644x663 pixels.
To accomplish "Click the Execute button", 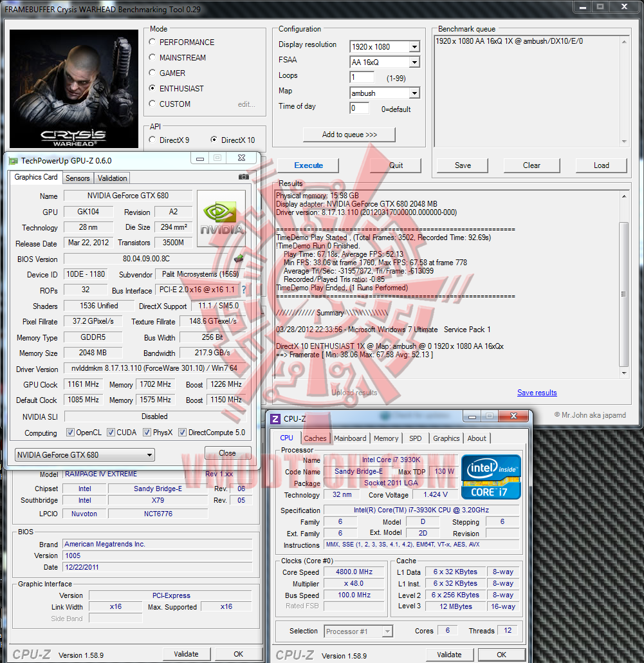I will tap(308, 165).
